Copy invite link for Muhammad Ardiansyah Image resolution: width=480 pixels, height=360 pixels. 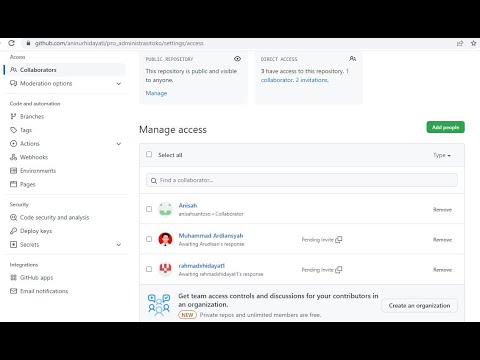[339, 239]
